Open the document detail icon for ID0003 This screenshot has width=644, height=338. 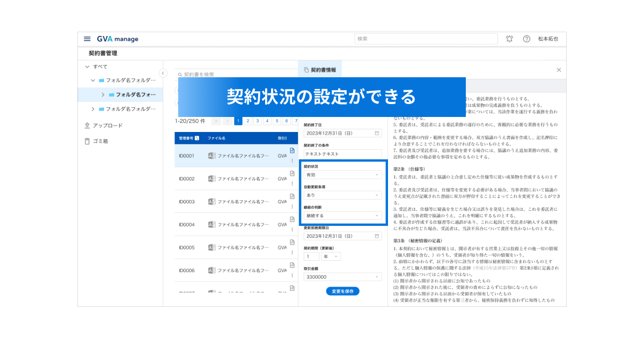(x=292, y=197)
